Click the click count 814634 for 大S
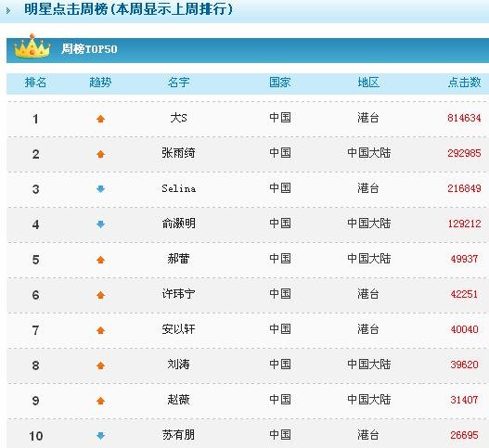The height and width of the screenshot is (448, 489). tap(464, 118)
